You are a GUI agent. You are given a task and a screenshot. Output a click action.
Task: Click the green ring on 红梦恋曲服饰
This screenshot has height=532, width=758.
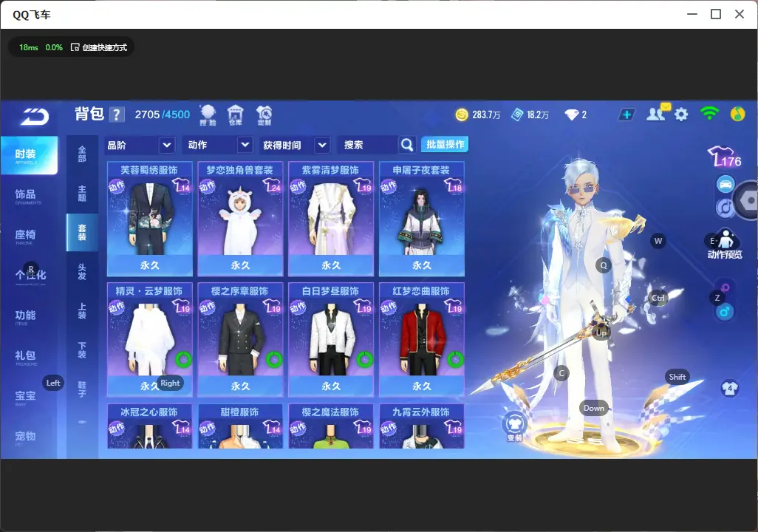pyautogui.click(x=455, y=359)
